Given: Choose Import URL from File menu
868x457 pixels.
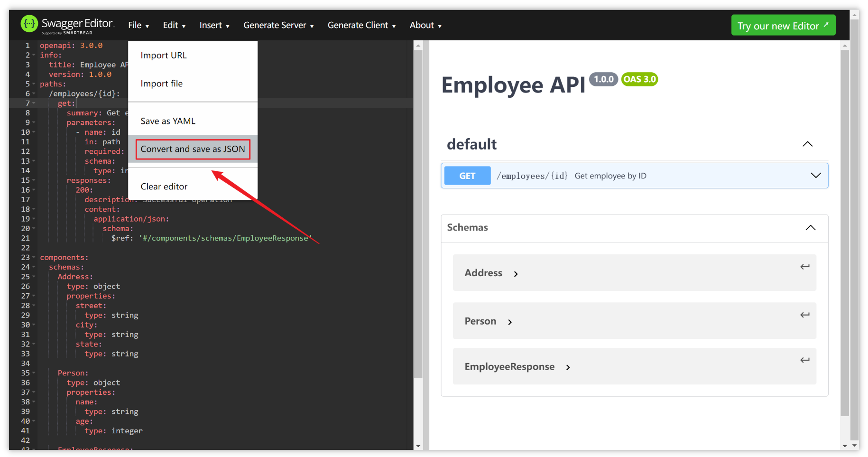Looking at the screenshot, I should pos(164,56).
